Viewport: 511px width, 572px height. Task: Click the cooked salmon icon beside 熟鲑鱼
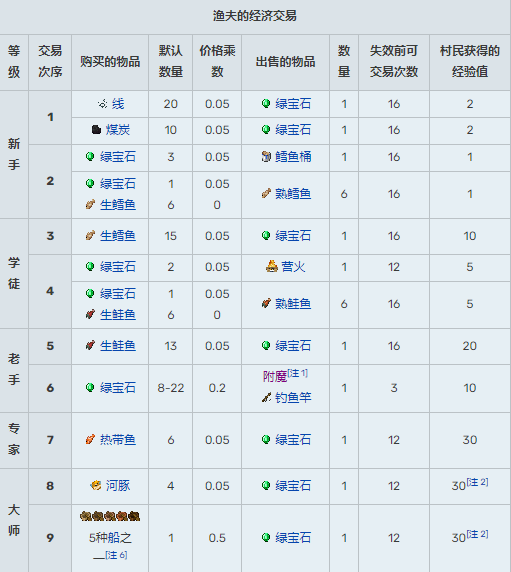(266, 303)
